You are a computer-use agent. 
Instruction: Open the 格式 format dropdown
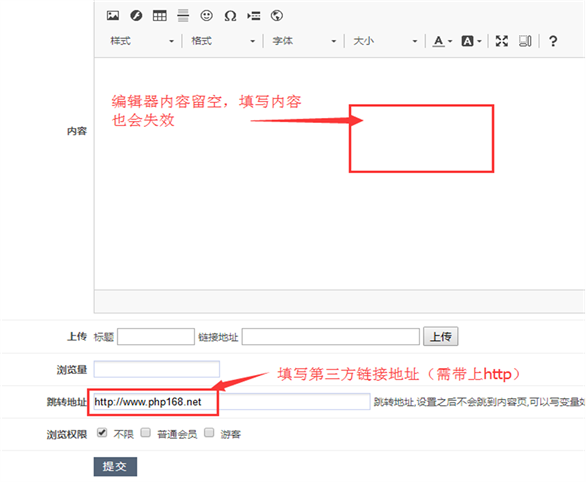tap(223, 41)
